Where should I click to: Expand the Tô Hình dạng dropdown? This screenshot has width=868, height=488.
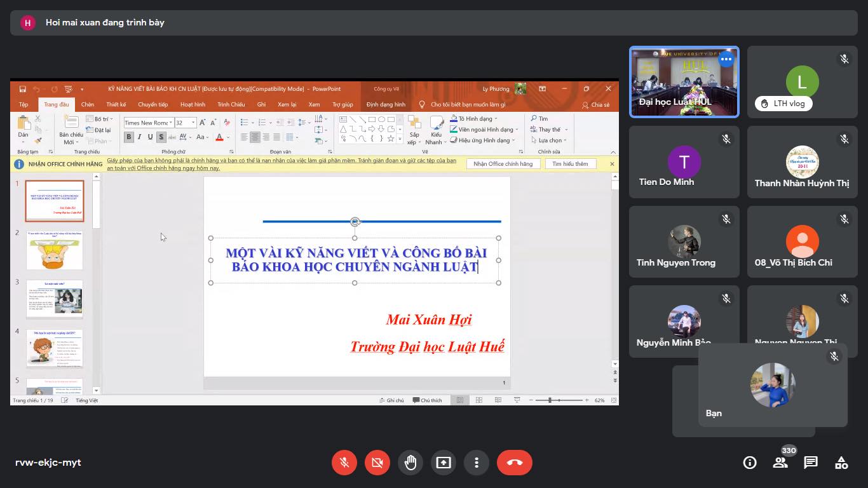coord(496,119)
